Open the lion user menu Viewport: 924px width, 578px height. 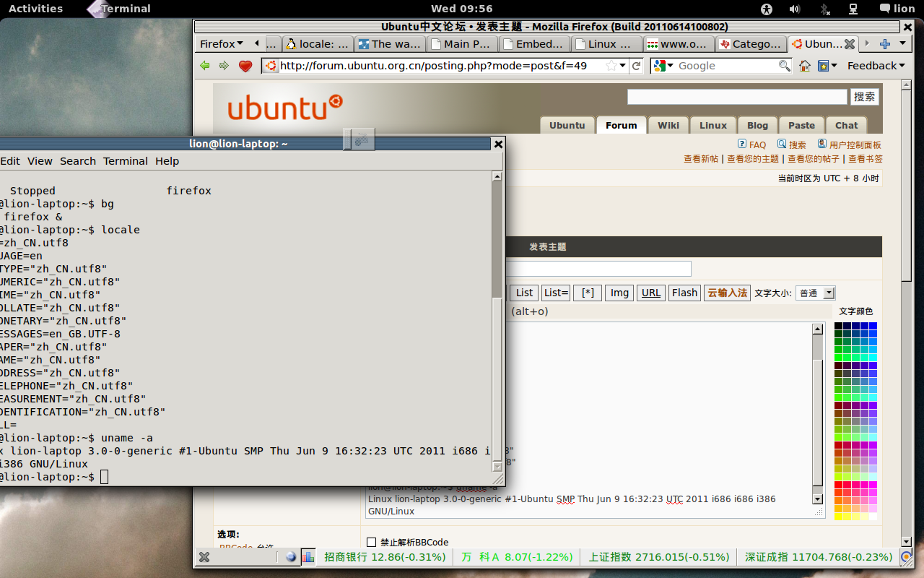897,9
